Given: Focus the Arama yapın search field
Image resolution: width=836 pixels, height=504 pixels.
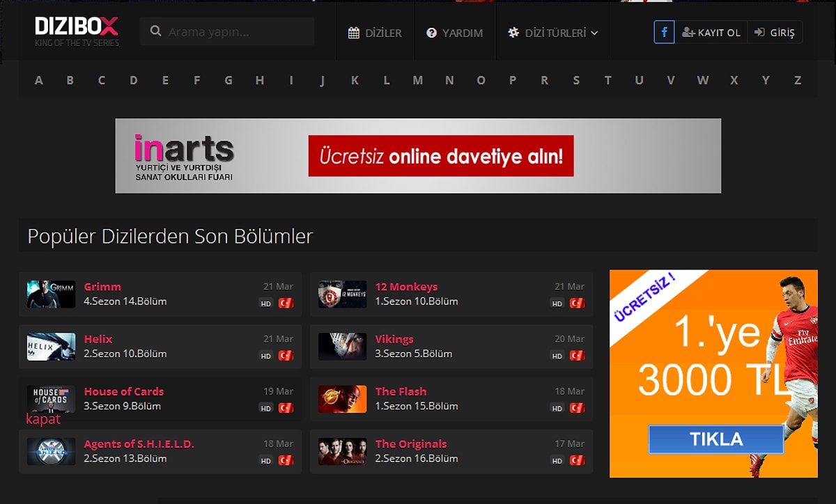Looking at the screenshot, I should [237, 32].
